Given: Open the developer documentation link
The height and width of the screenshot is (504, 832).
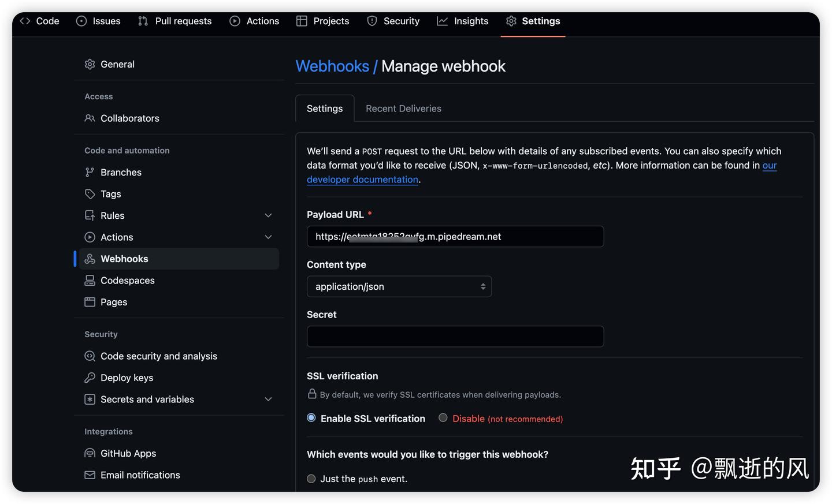Looking at the screenshot, I should click(362, 180).
